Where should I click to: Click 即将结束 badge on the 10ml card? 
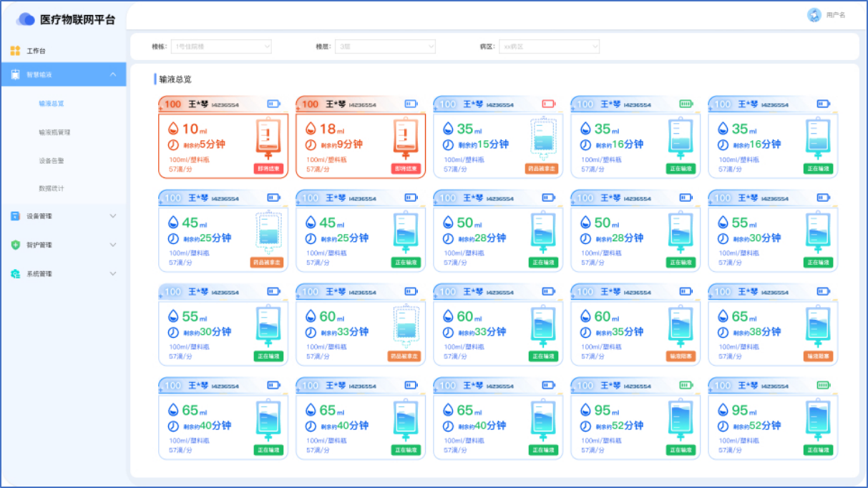click(x=268, y=170)
